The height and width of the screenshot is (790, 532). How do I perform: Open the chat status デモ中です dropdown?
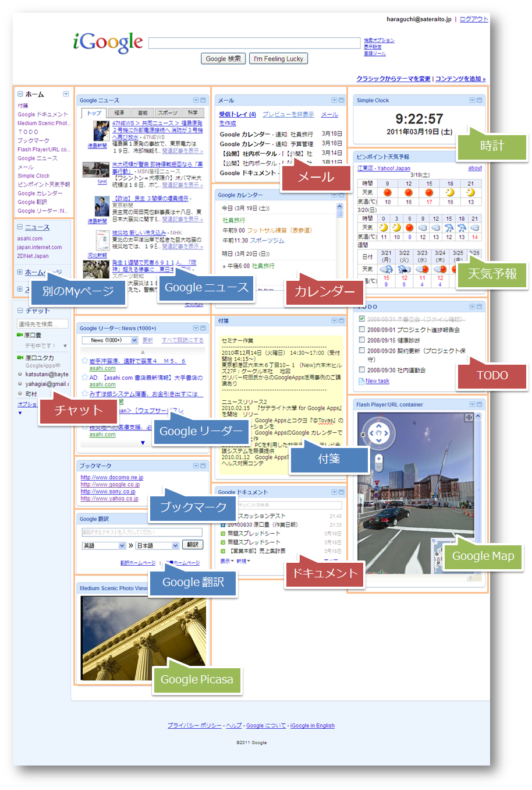coord(65,346)
